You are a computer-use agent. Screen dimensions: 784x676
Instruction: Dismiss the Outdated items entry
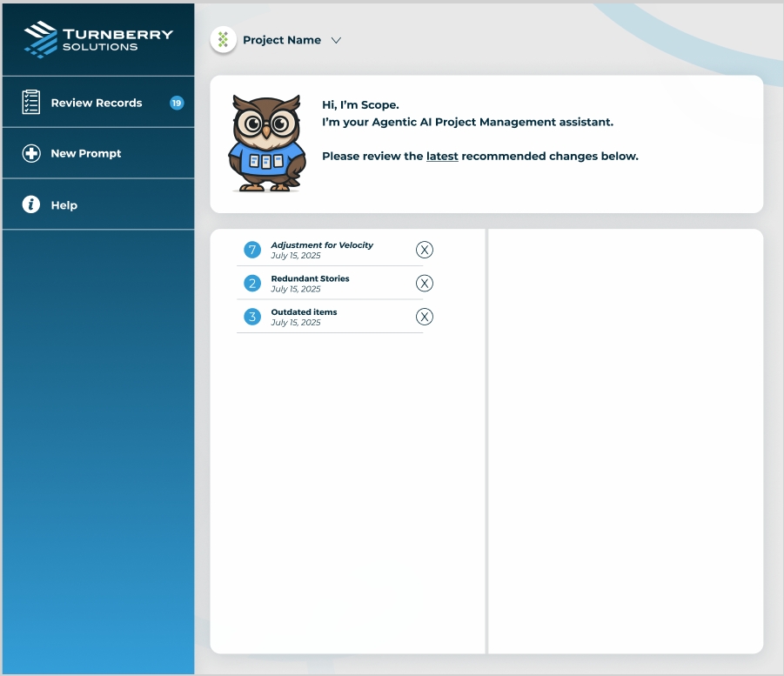pos(424,317)
